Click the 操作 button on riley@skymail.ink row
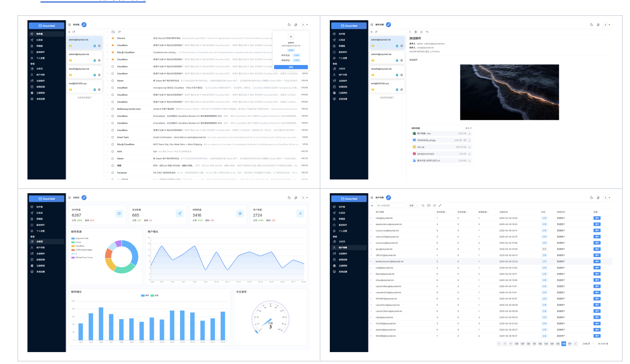Image resolution: width=630 pixels, height=364 pixels. (597, 218)
